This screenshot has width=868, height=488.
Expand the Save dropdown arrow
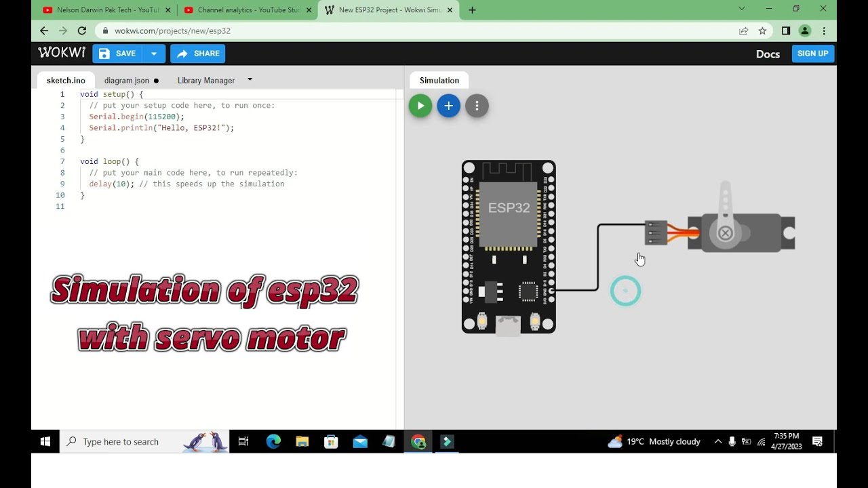pos(154,54)
